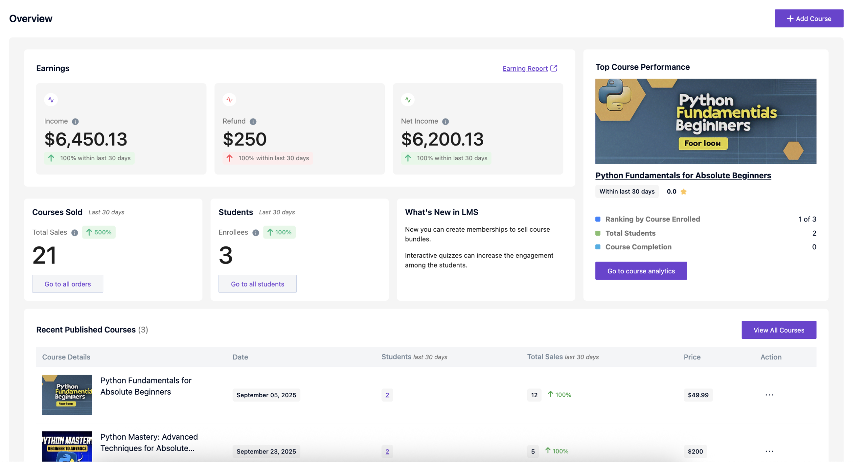Image resolution: width=868 pixels, height=462 pixels.
Task: Open Python Fundamentals for Absolute Beginners title link
Action: (x=683, y=175)
